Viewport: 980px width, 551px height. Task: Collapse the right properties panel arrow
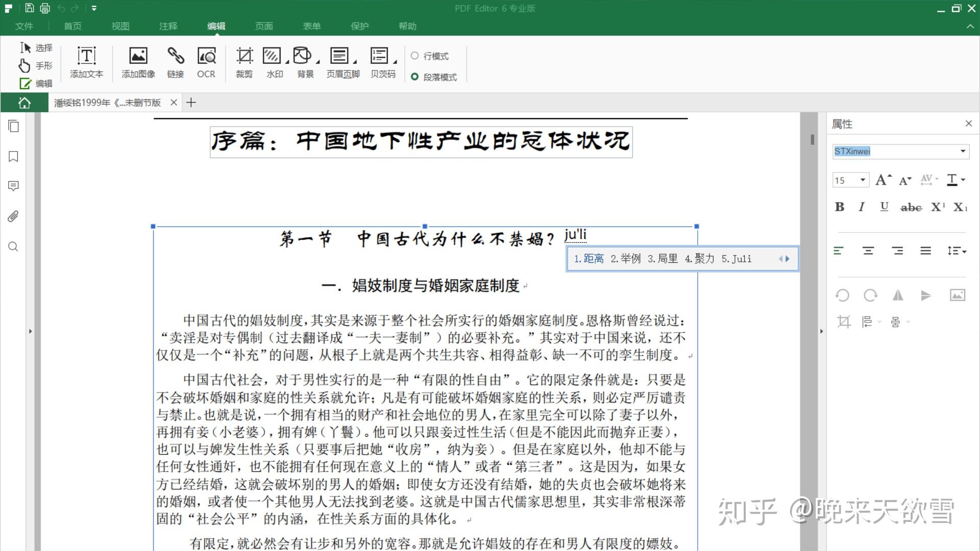pos(821,331)
